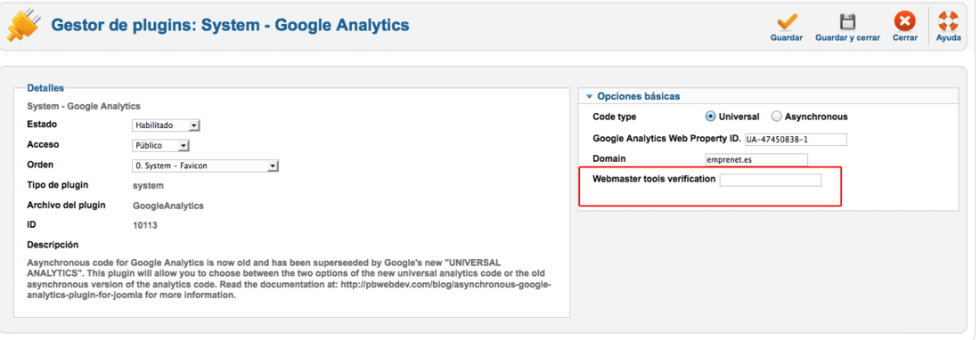Open the Orden dropdown
Viewport: 980px width, 340px height.
pyautogui.click(x=205, y=166)
